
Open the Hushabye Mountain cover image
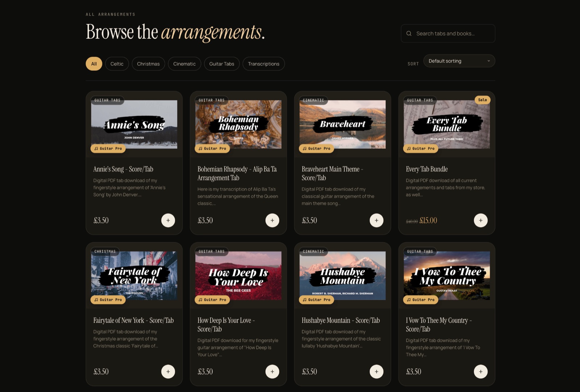[343, 276]
